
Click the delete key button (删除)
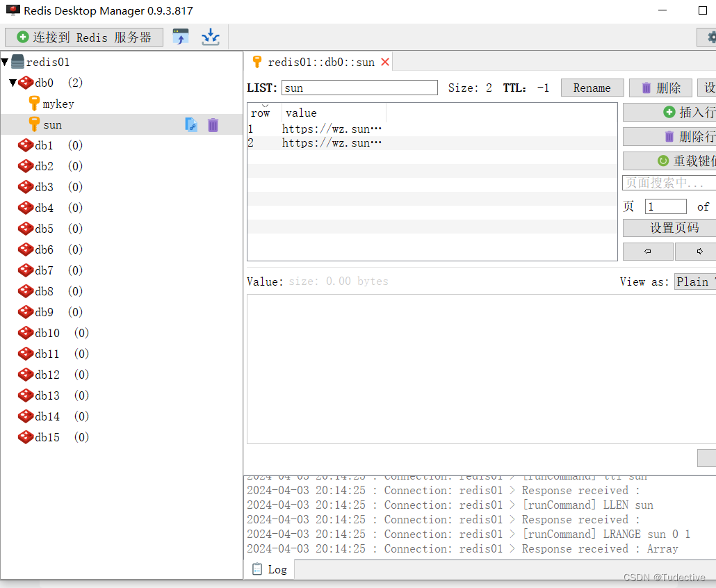tap(660, 88)
